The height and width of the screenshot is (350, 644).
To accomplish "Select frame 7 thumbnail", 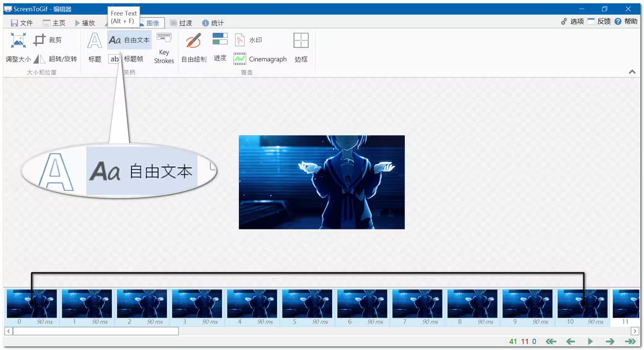I will click(417, 307).
